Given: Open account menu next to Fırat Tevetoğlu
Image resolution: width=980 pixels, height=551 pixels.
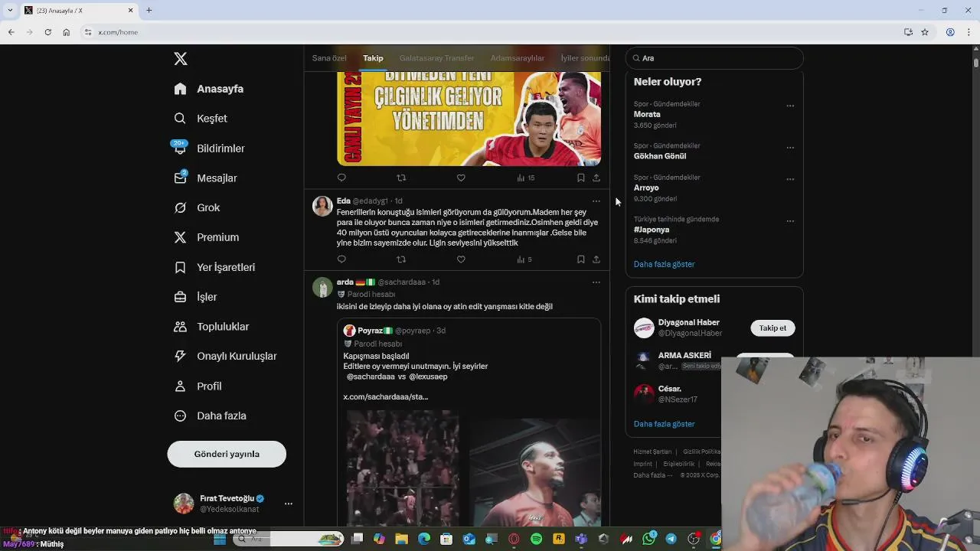Looking at the screenshot, I should coord(289,504).
